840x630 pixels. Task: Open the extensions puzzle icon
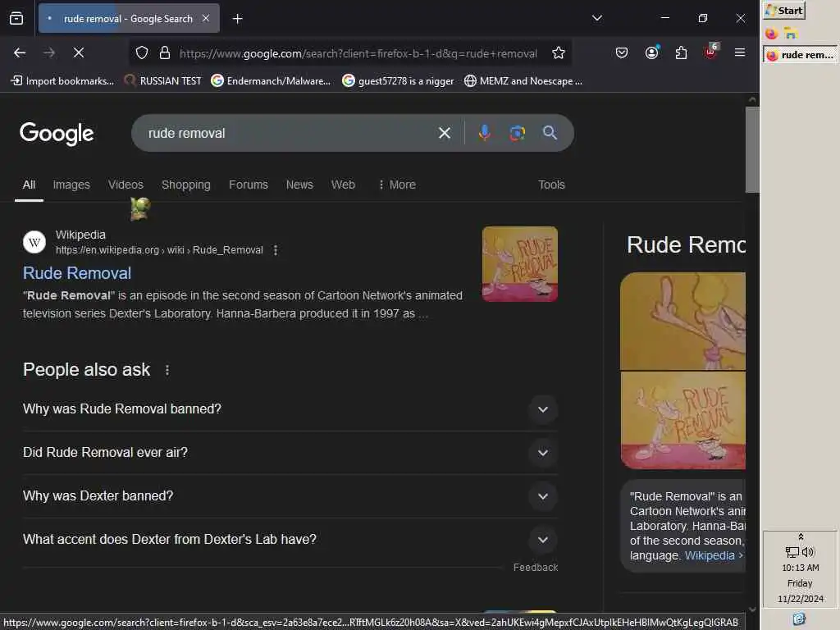pyautogui.click(x=681, y=52)
